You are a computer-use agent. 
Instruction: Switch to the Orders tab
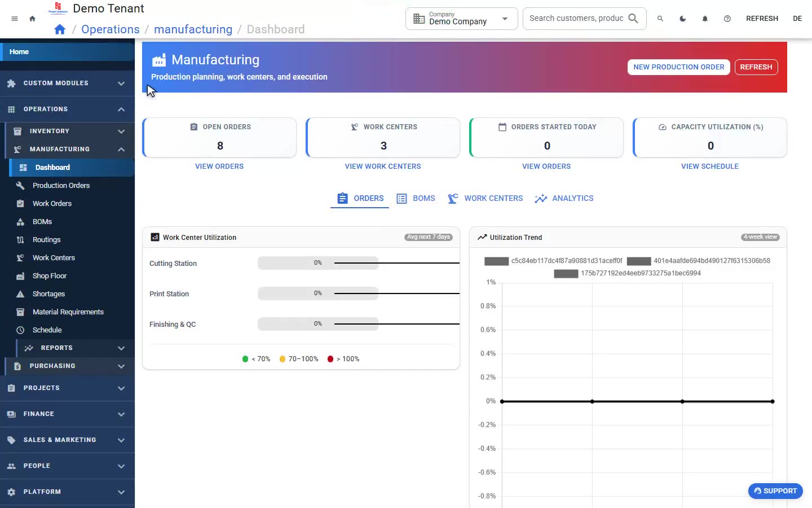tap(360, 198)
